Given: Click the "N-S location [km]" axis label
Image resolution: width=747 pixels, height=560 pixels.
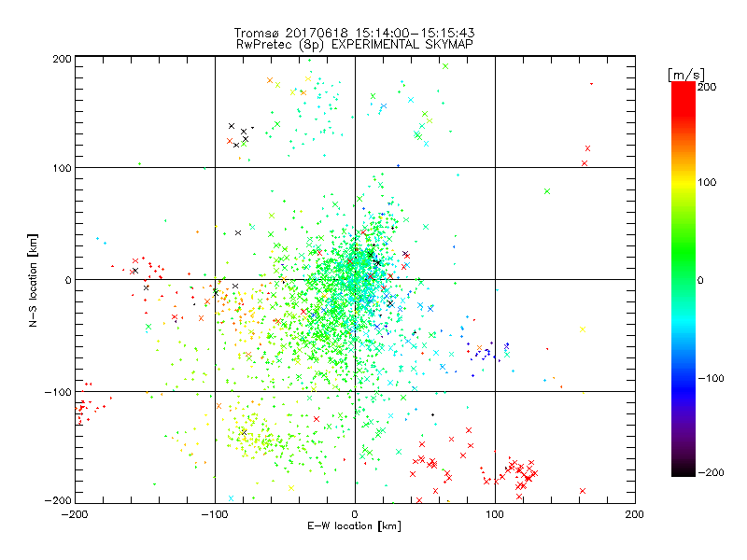Looking at the screenshot, I should 33,280.
